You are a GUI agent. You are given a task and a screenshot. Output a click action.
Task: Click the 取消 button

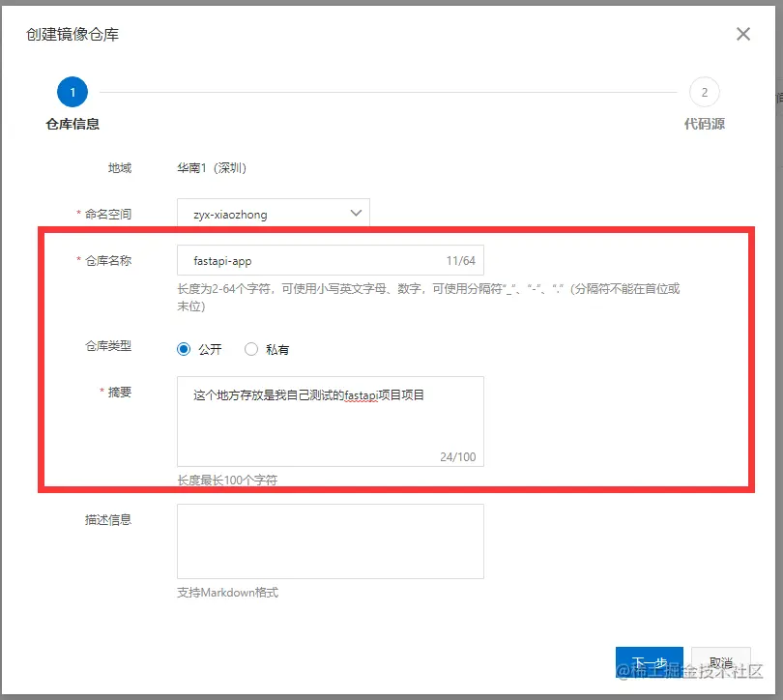pos(720,662)
